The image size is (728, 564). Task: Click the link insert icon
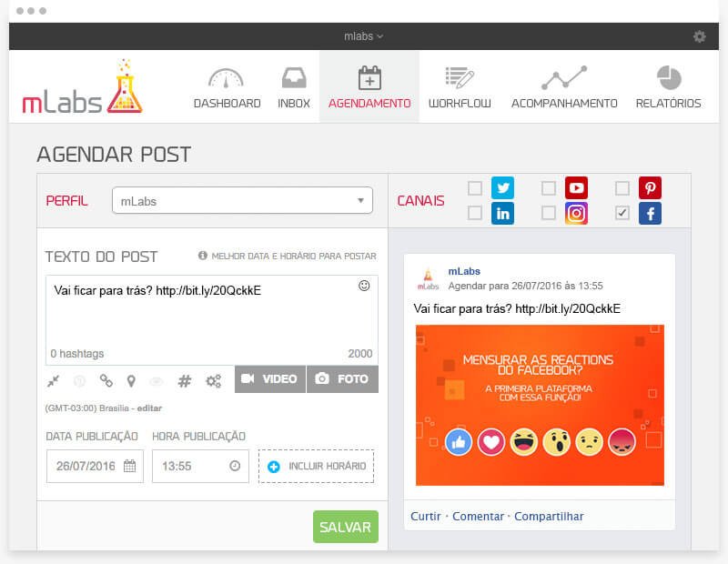click(x=106, y=381)
